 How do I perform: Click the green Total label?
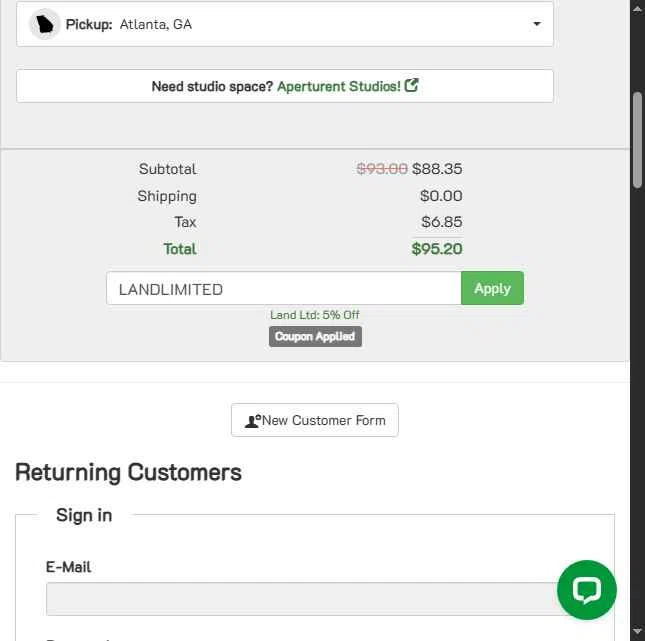pyautogui.click(x=180, y=249)
